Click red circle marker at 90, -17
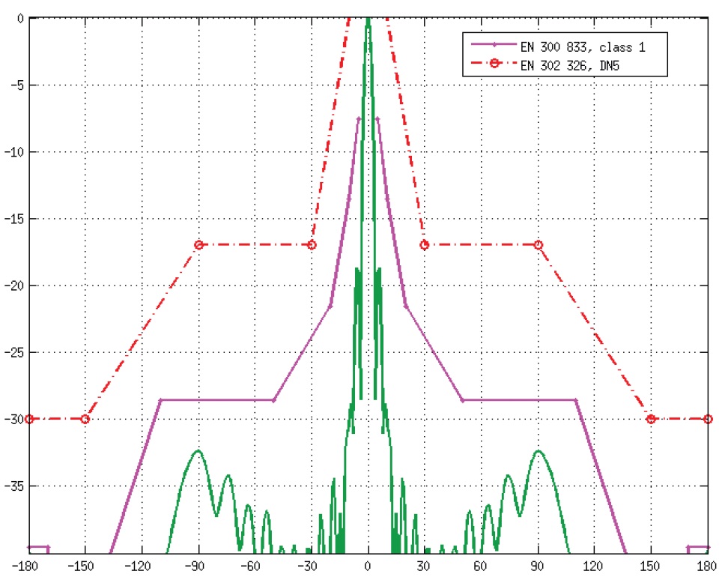Viewport: 728px width, 586px height. tap(538, 245)
